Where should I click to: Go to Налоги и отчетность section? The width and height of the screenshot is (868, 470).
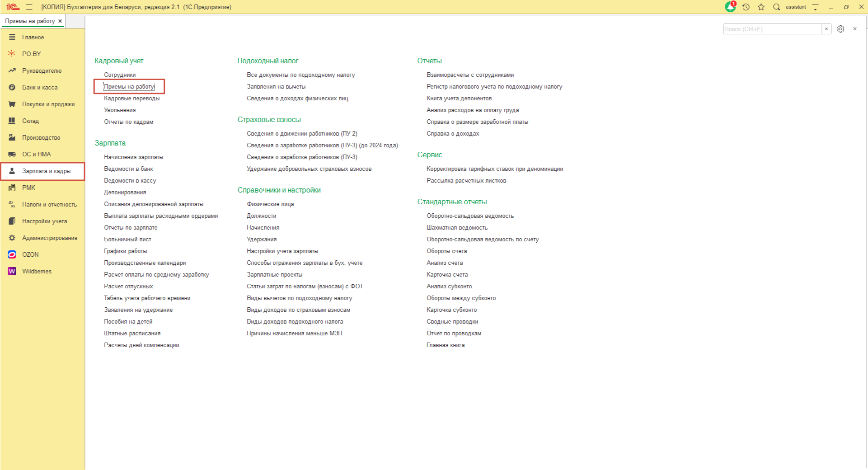click(x=49, y=204)
